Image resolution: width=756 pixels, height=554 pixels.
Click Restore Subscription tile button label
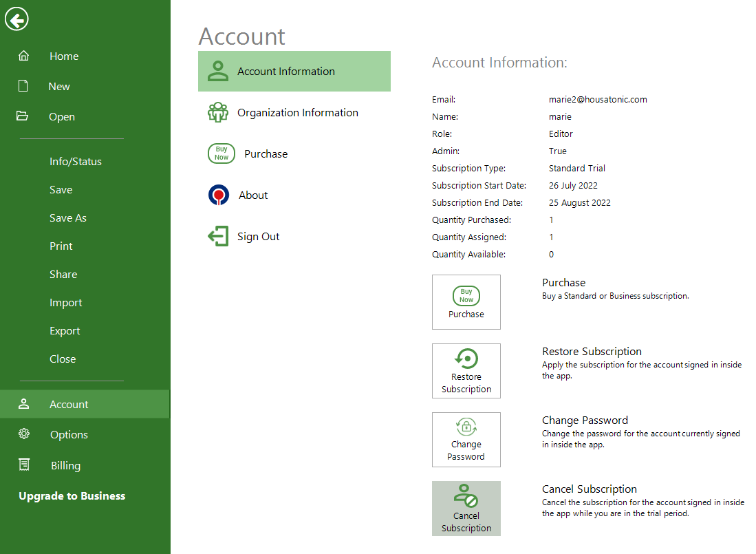pyautogui.click(x=466, y=383)
